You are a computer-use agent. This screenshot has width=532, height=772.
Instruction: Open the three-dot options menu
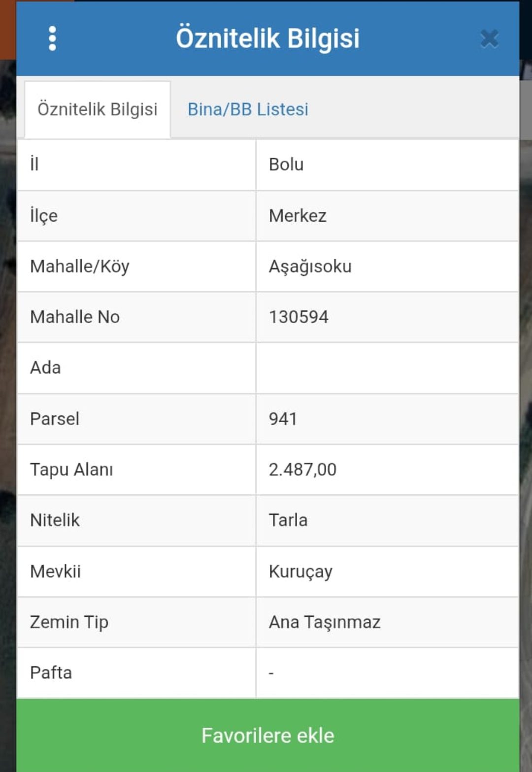[x=52, y=38]
